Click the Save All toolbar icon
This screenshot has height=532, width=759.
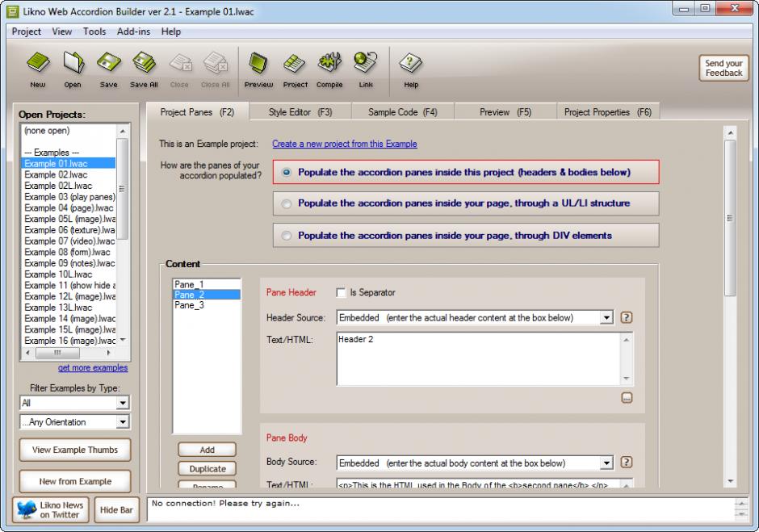point(144,64)
